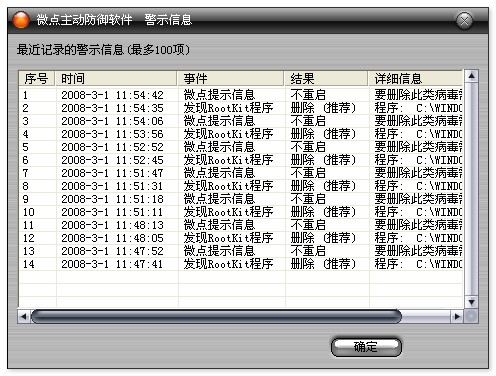Click the 确定 confirm button
Viewport: 496px width, 376px height.
coord(366,347)
